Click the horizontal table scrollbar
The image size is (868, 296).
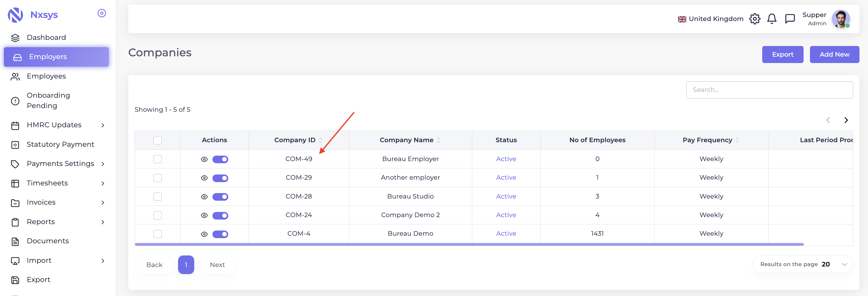469,244
